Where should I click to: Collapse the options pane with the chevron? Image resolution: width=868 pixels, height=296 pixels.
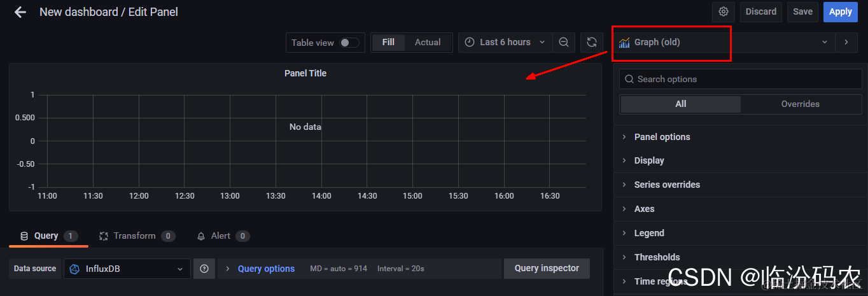point(846,42)
